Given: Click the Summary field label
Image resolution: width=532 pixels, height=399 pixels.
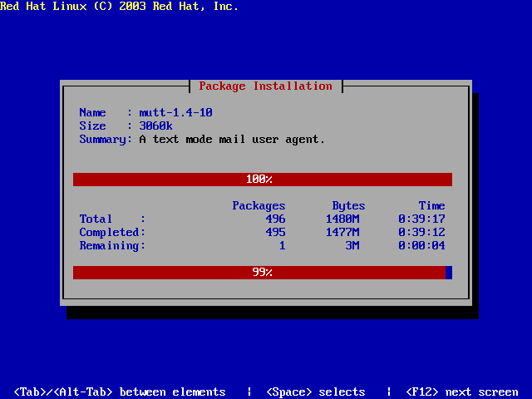Looking at the screenshot, I should (106, 140).
